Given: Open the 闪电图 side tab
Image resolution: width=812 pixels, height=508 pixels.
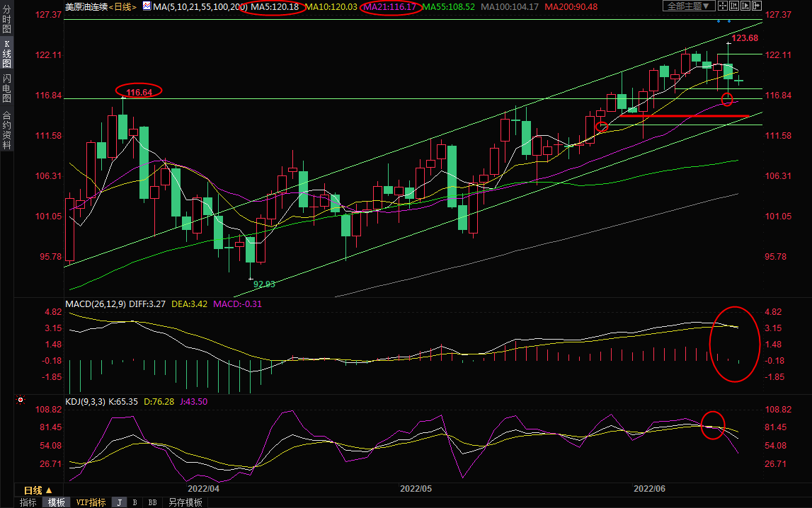Looking at the screenshot, I should pos(6,88).
